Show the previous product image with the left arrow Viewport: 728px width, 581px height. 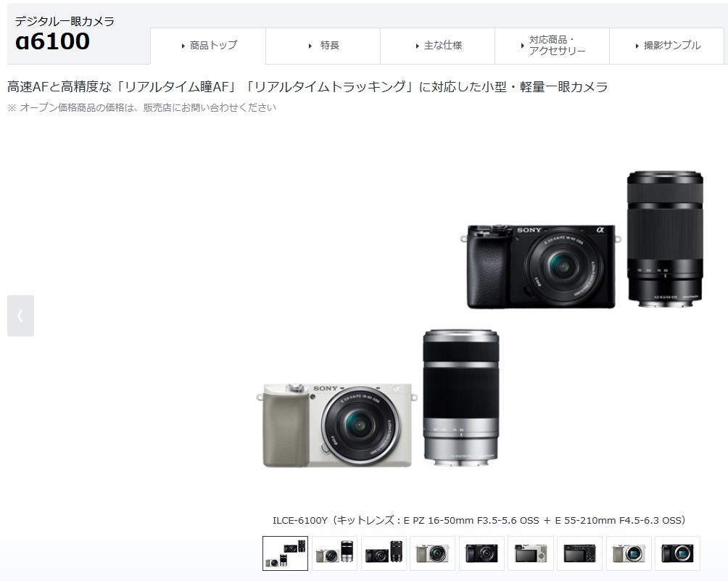tap(20, 316)
